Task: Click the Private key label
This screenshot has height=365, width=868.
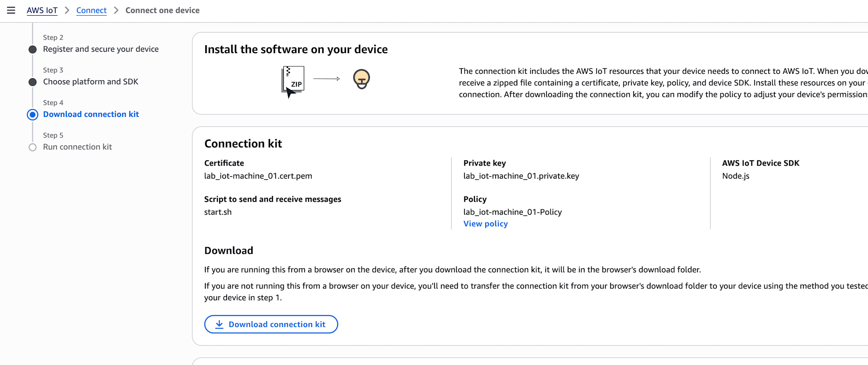Action: click(484, 163)
